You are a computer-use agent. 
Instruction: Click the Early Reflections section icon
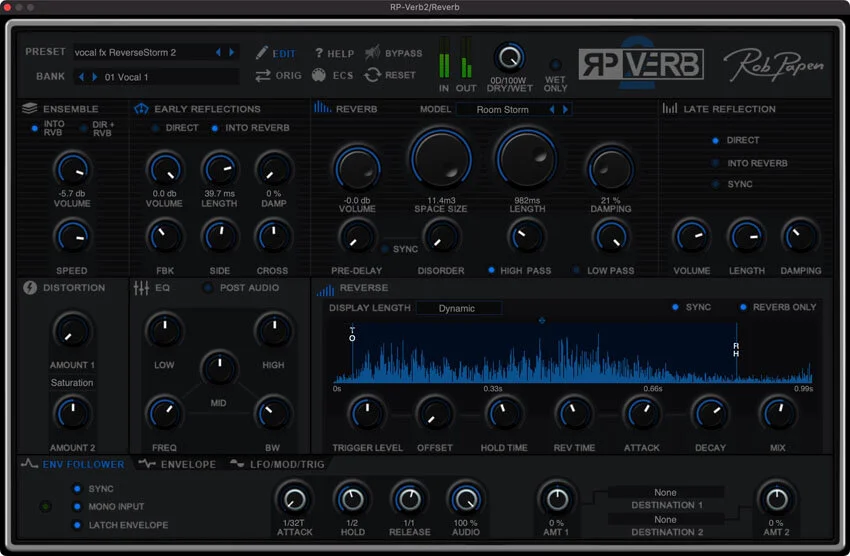click(x=141, y=108)
